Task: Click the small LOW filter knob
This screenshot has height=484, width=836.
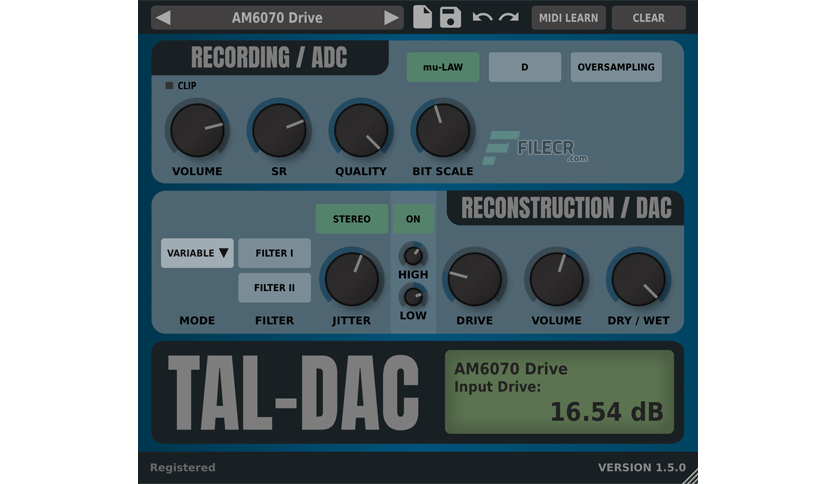Action: [x=413, y=297]
